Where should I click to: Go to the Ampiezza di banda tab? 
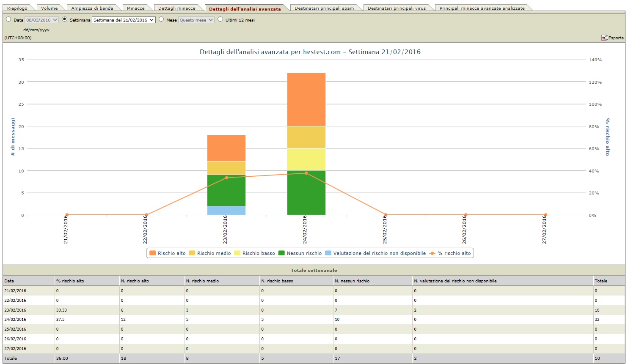(x=92, y=8)
